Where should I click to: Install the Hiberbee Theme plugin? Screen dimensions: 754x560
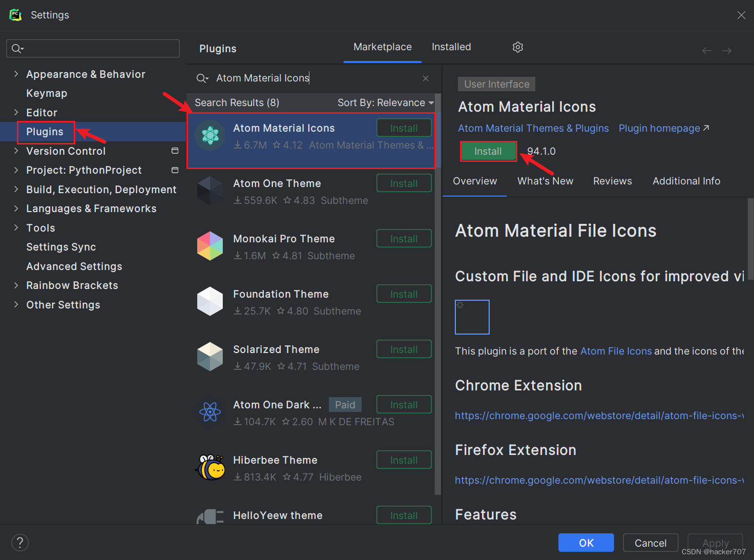pyautogui.click(x=404, y=460)
